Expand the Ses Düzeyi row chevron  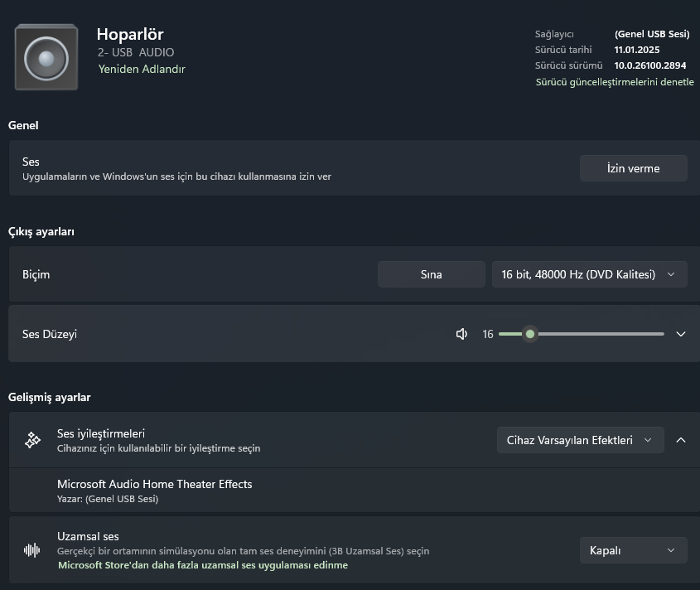coord(681,334)
